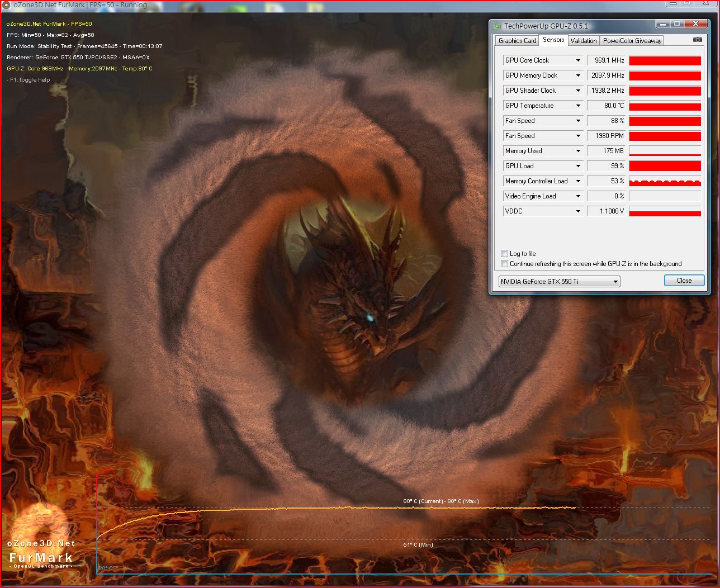Open the Fan Speed percent dropdown
720x588 pixels.
(x=578, y=121)
